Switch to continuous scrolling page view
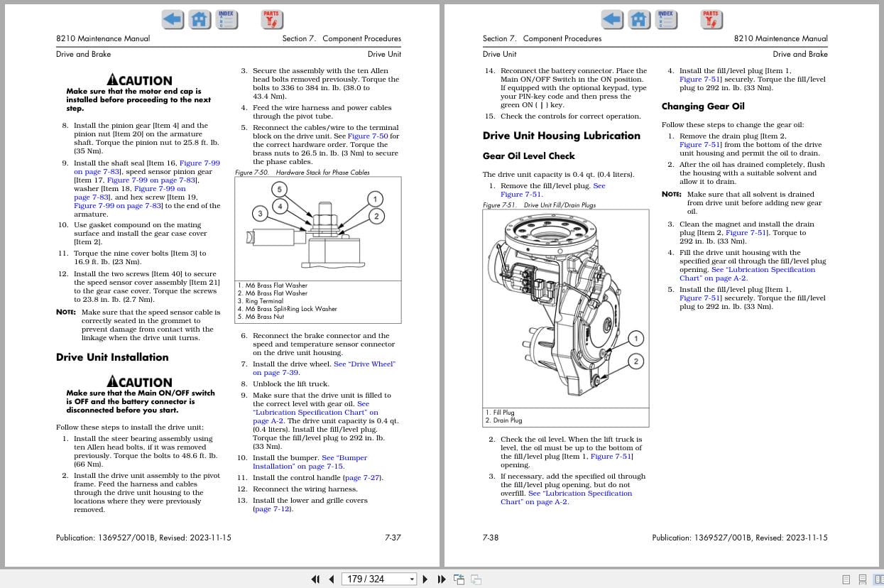This screenshot has width=884, height=588. tap(862, 579)
